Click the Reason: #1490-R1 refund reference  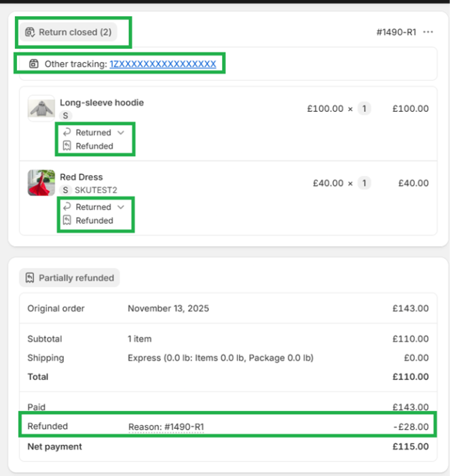(x=166, y=427)
